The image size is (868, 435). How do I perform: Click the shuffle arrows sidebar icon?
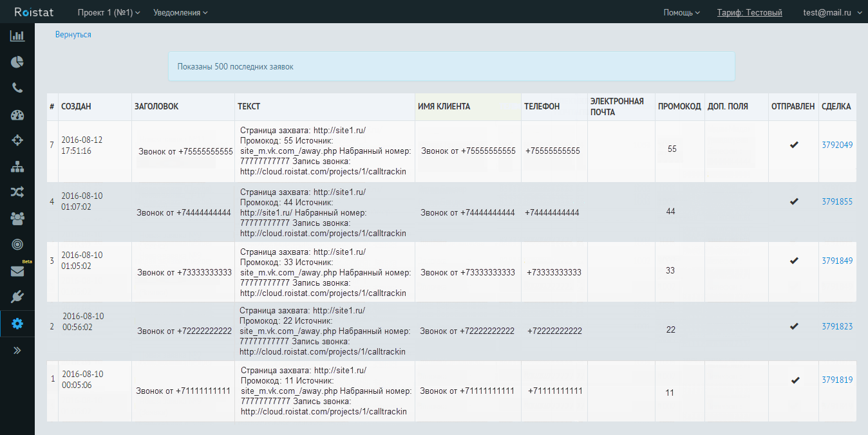point(17,192)
